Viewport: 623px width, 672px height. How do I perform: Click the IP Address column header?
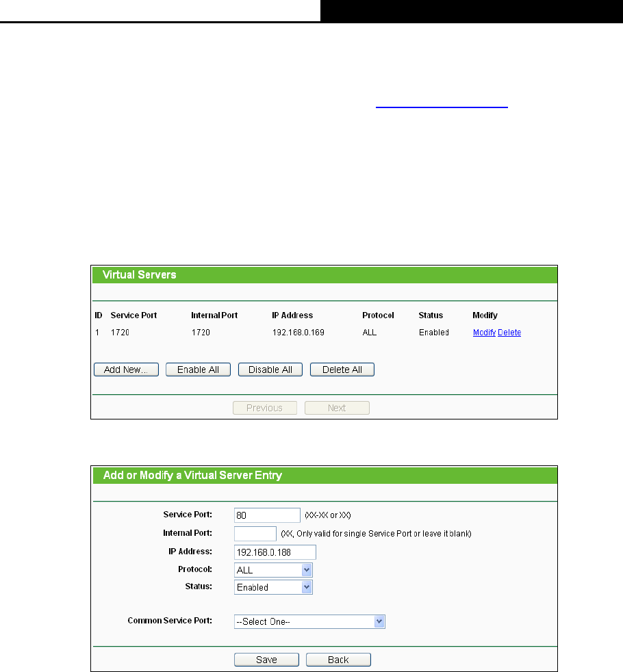(292, 315)
